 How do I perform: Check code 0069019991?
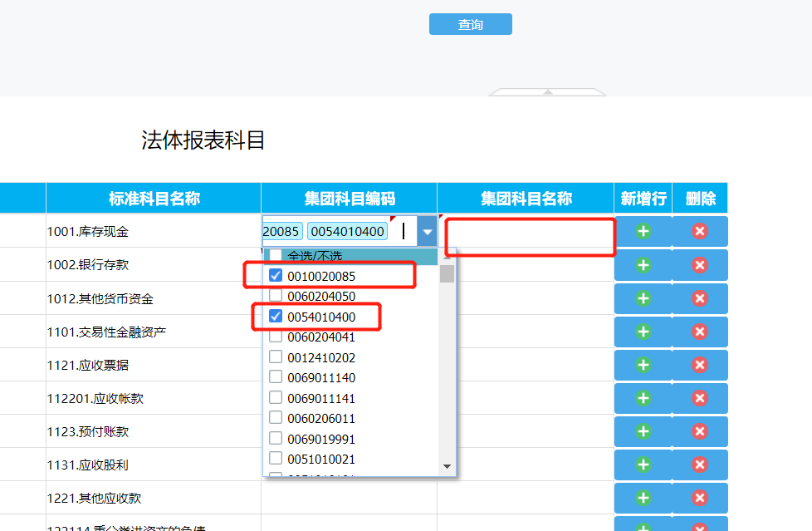tap(276, 438)
